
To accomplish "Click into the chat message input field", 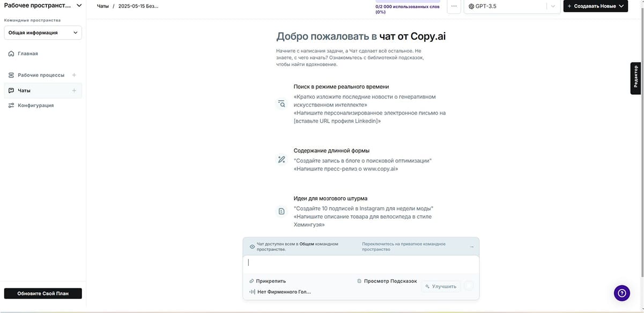I will pyautogui.click(x=361, y=264).
